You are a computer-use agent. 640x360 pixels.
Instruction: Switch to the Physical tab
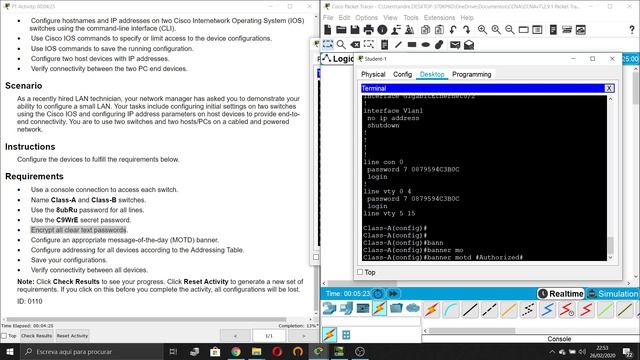tap(373, 74)
